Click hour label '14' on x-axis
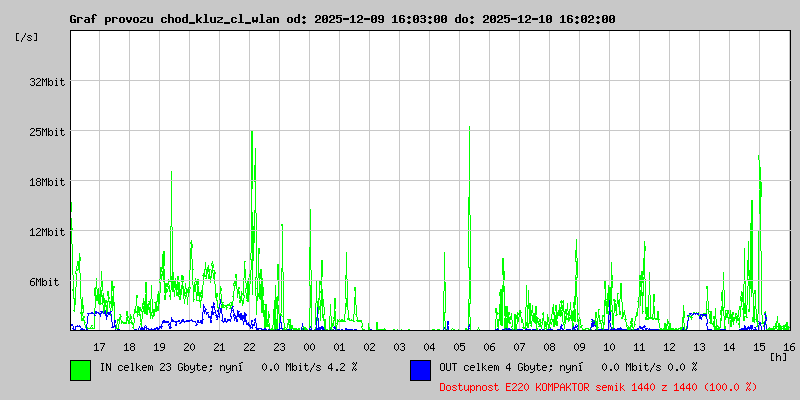This screenshot has width=800, height=400. [730, 347]
